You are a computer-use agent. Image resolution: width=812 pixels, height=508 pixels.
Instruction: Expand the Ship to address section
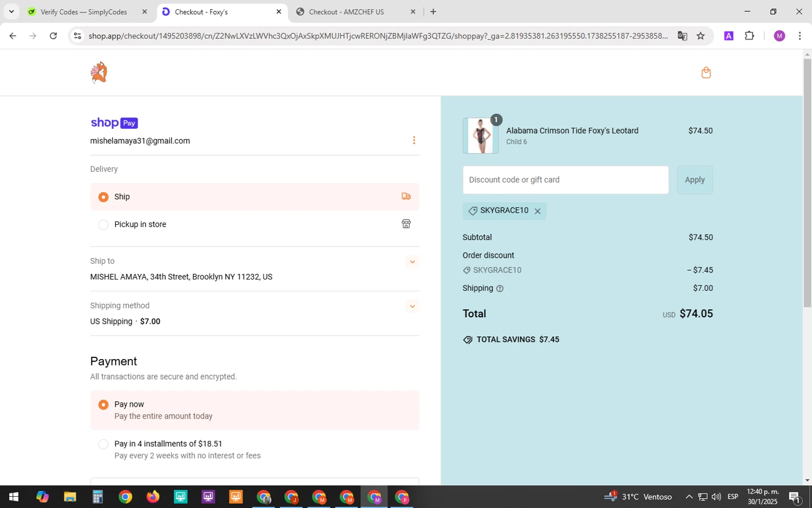pyautogui.click(x=412, y=262)
